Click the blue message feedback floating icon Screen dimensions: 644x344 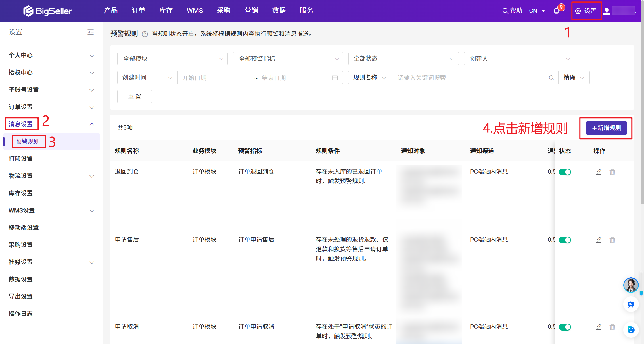tap(631, 304)
